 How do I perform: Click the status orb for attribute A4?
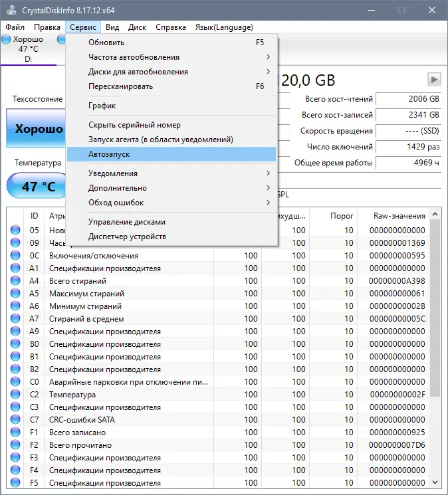coord(15,280)
